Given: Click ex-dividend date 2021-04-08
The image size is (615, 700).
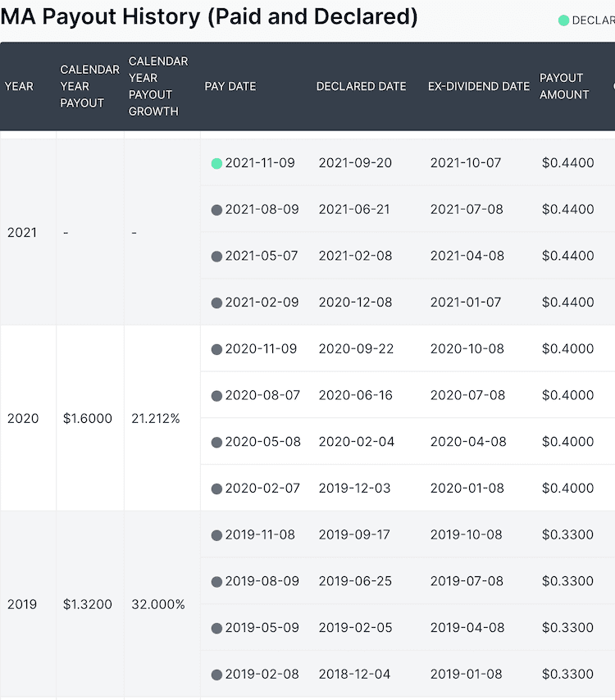Looking at the screenshot, I should pos(467,256).
